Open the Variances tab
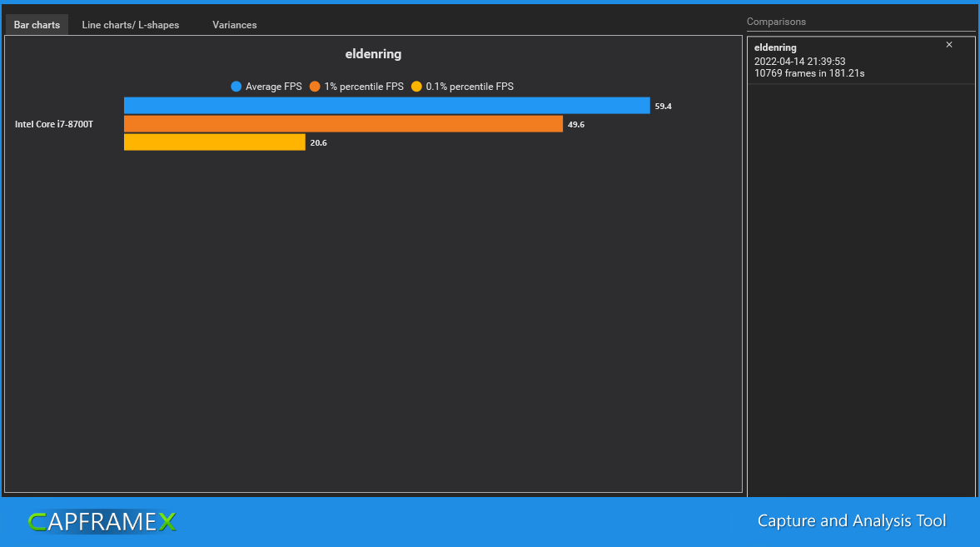980x547 pixels. [x=234, y=25]
